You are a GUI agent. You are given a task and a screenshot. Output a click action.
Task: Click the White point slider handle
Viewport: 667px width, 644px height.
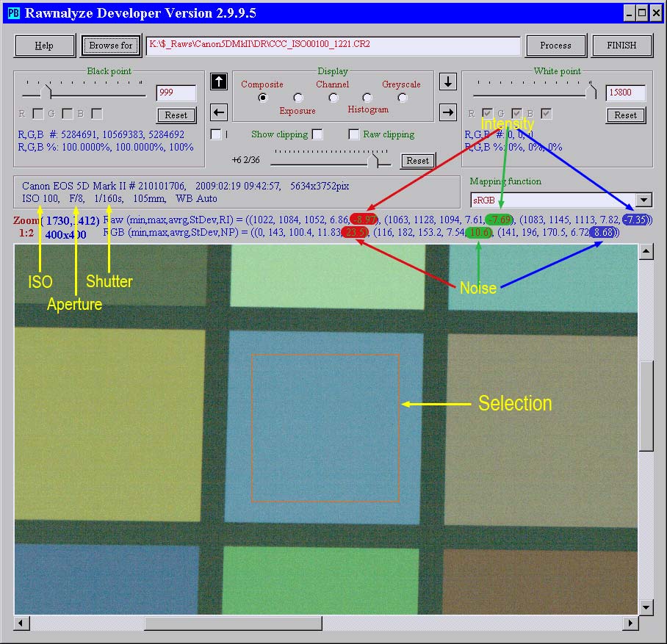[592, 92]
